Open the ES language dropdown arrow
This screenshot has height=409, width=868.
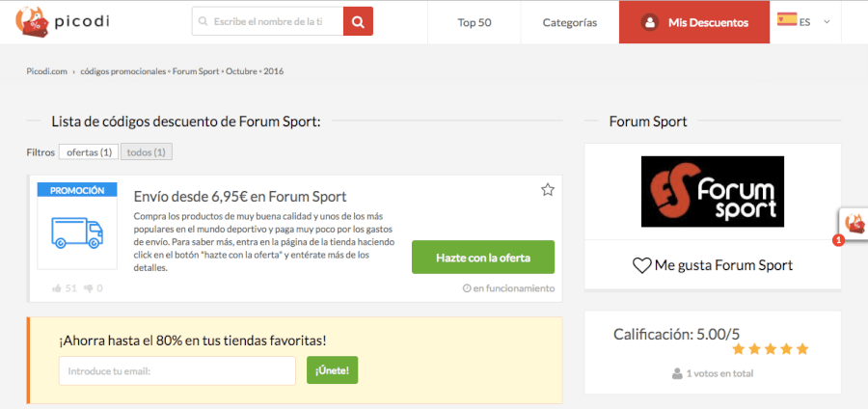tap(827, 22)
